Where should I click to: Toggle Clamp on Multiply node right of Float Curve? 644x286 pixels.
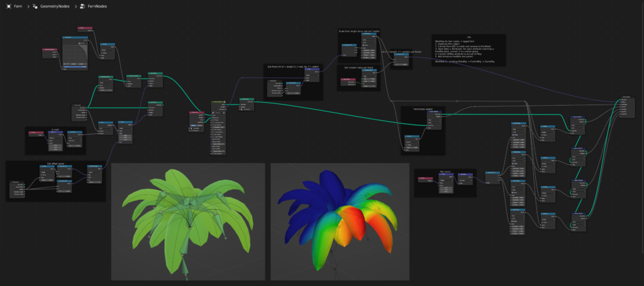[102, 53]
